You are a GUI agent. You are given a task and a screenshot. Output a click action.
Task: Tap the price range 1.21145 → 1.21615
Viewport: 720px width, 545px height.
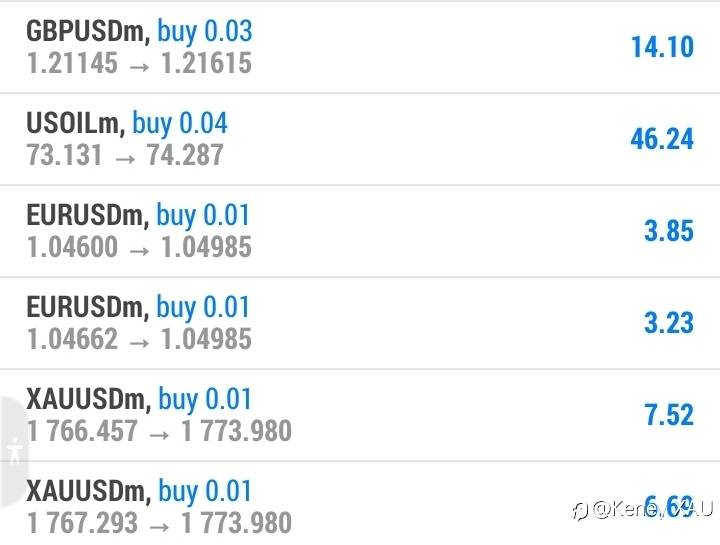click(x=139, y=63)
